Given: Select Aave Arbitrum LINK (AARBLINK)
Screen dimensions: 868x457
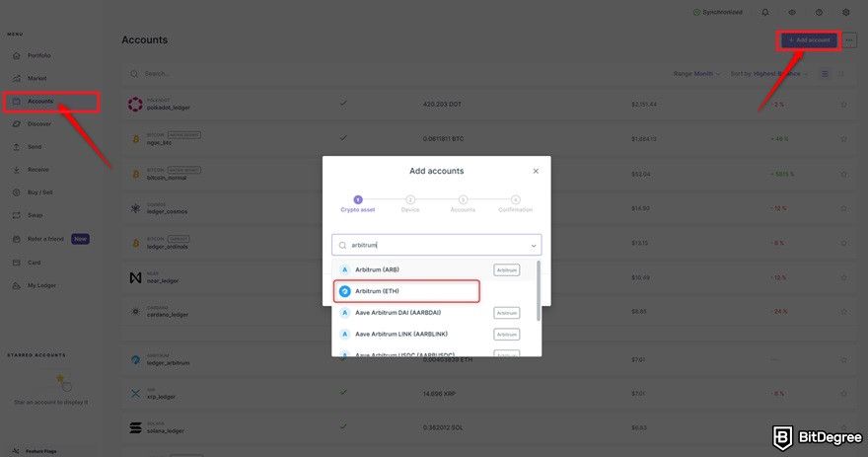Looking at the screenshot, I should coord(433,334).
